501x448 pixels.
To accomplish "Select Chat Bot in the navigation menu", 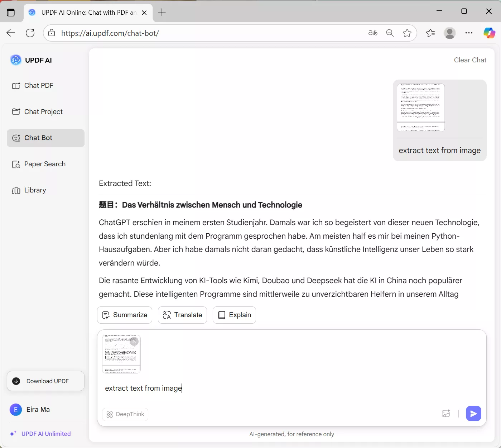I will click(38, 138).
